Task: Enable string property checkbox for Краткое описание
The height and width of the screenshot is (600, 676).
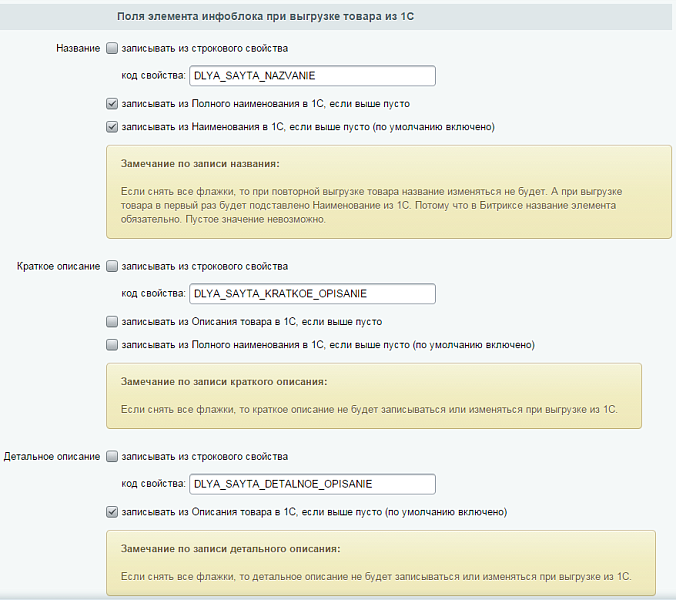Action: (x=111, y=267)
